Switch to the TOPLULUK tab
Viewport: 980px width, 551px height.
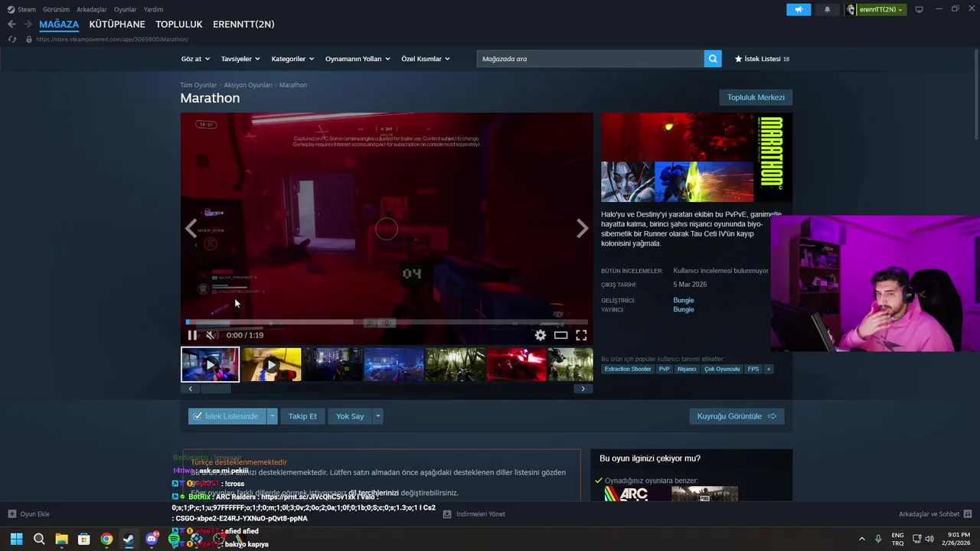click(179, 24)
